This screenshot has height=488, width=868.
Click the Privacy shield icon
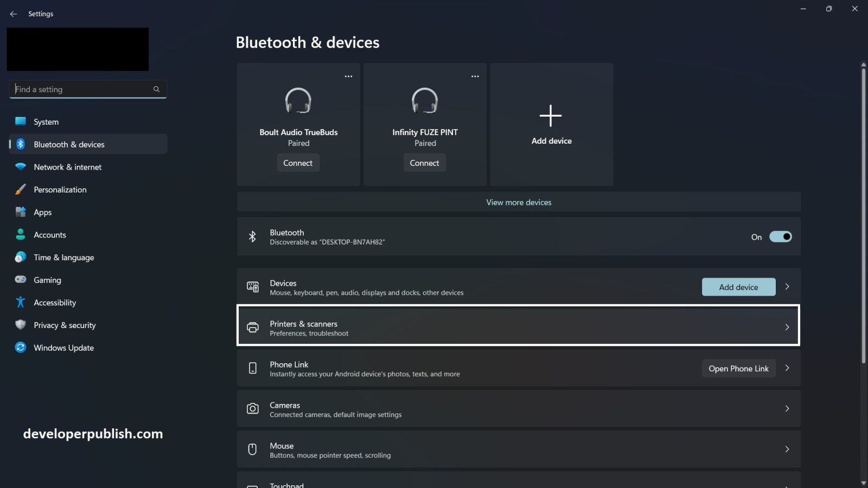21,325
